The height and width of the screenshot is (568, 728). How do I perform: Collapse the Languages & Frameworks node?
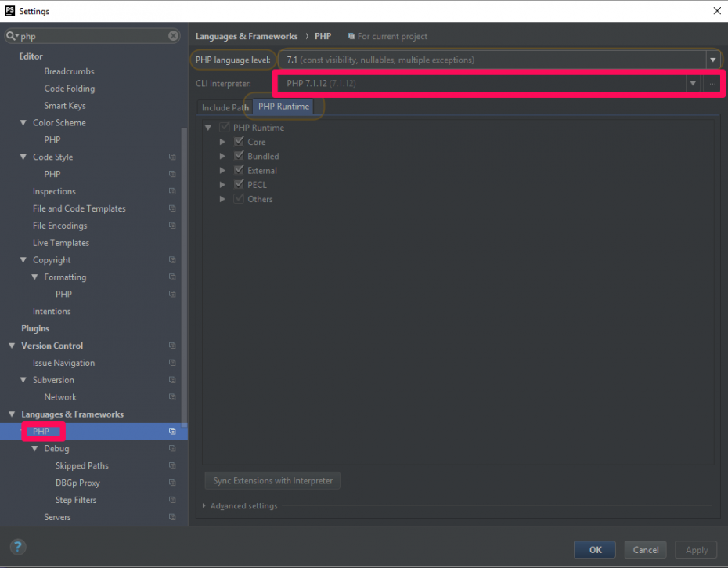click(x=12, y=414)
